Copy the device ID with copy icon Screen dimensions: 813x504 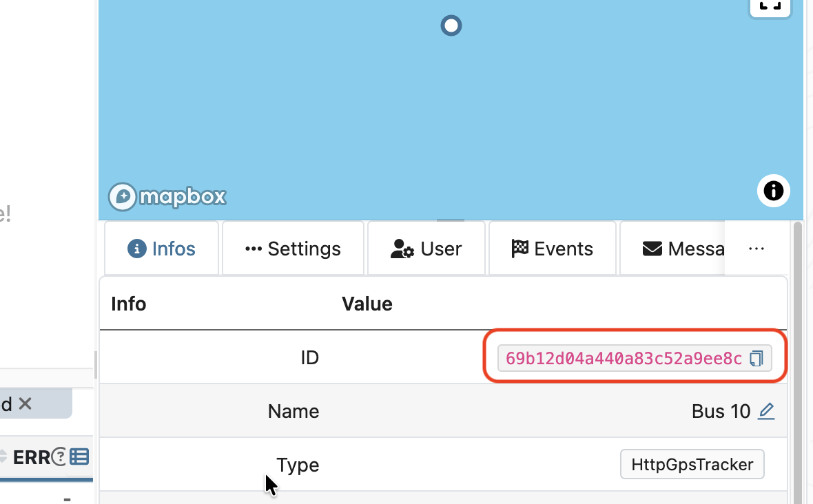[757, 358]
